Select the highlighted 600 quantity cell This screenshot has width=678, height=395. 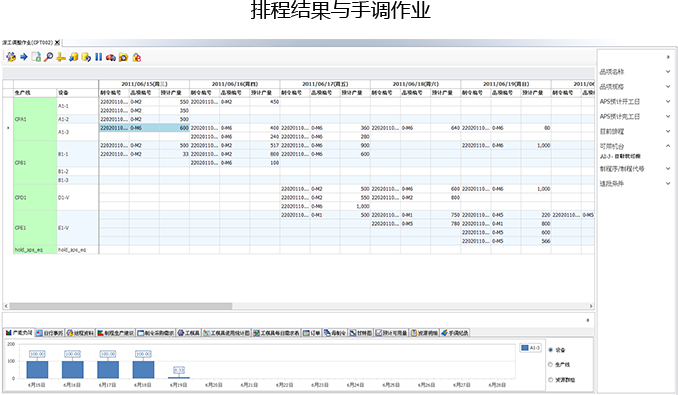[174, 128]
